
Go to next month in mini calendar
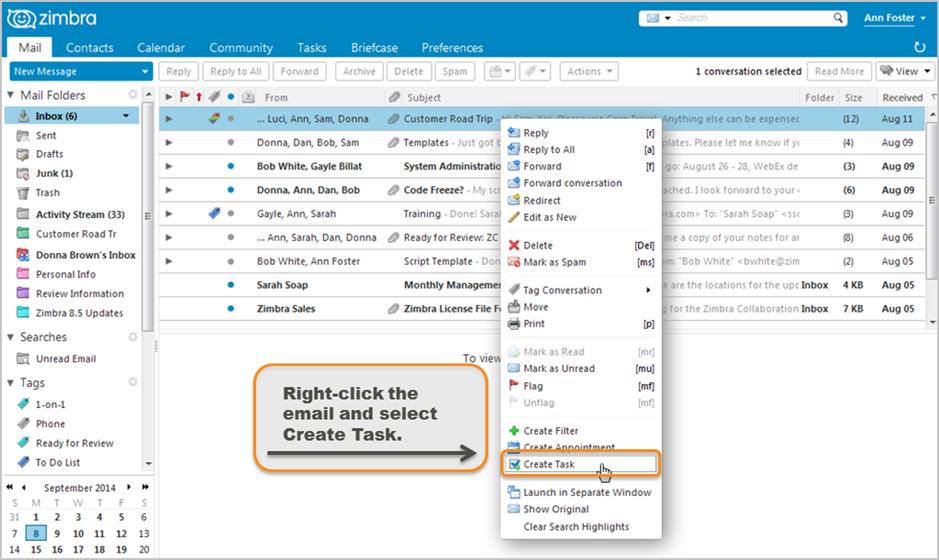pyautogui.click(x=129, y=487)
